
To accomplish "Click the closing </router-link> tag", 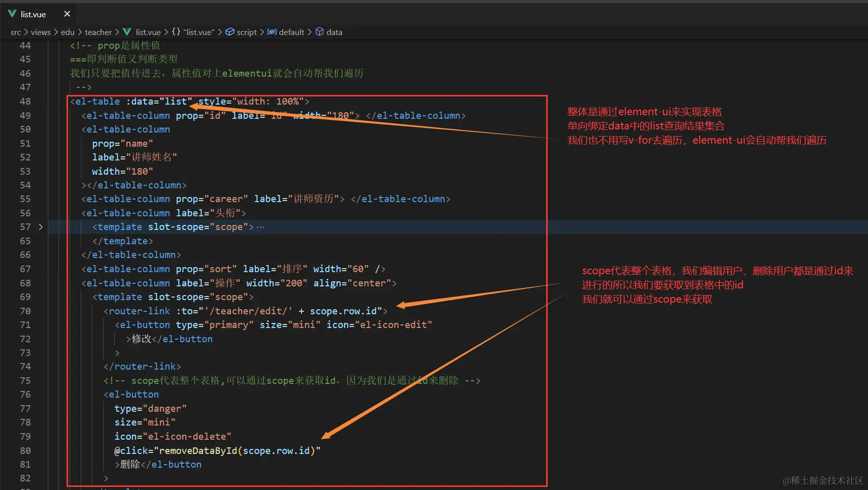I will point(142,367).
